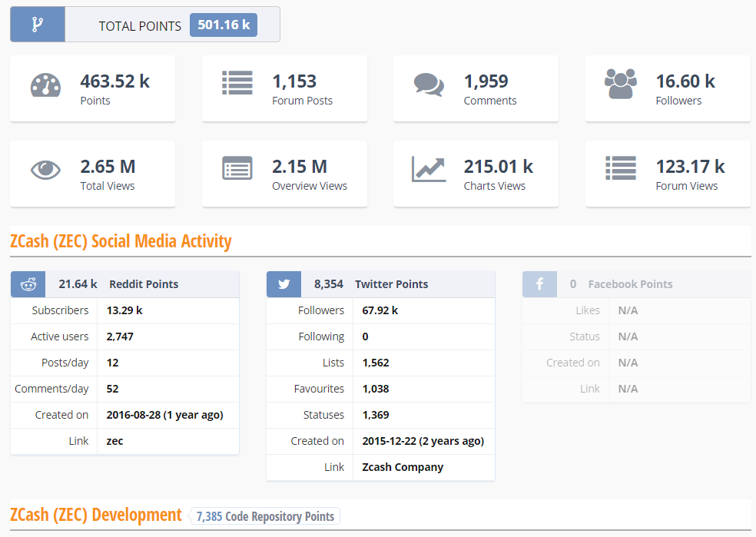This screenshot has width=756, height=537.
Task: Click the Twitter Following value 0
Action: coord(365,336)
